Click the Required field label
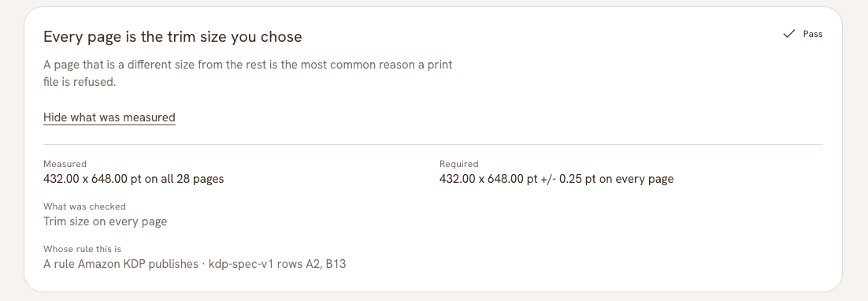Screen dimensions: 868x301 click(459, 164)
